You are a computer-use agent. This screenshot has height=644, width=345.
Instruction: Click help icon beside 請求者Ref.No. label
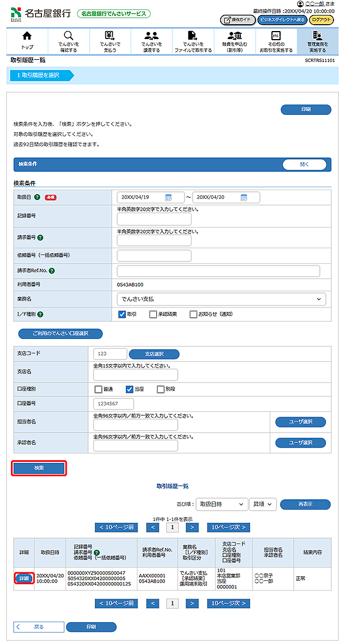52,271
